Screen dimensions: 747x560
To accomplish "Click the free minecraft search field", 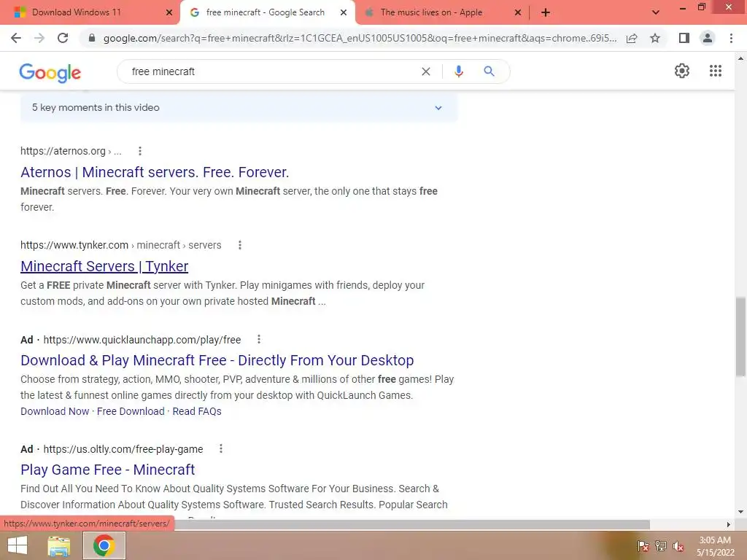I will tap(271, 71).
